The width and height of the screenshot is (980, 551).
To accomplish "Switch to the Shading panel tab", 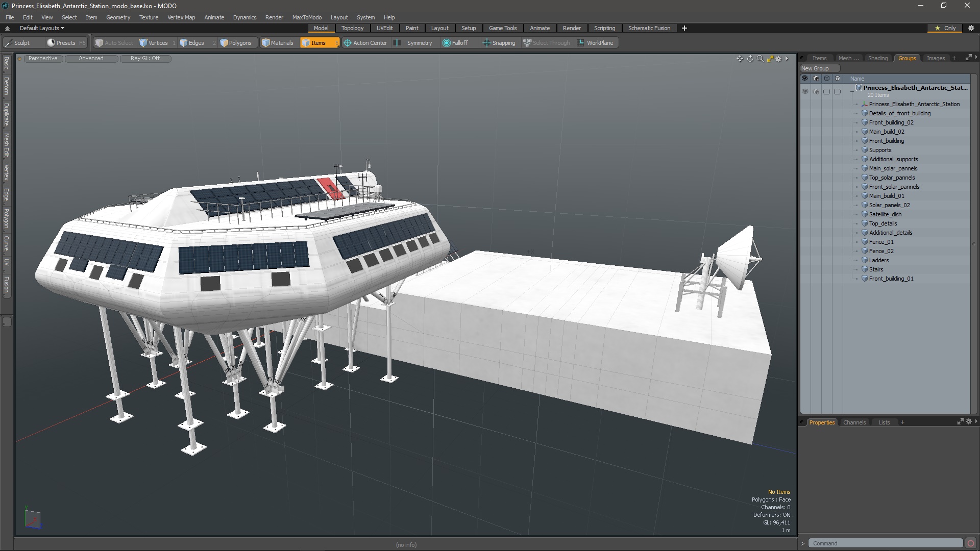I will click(x=878, y=58).
